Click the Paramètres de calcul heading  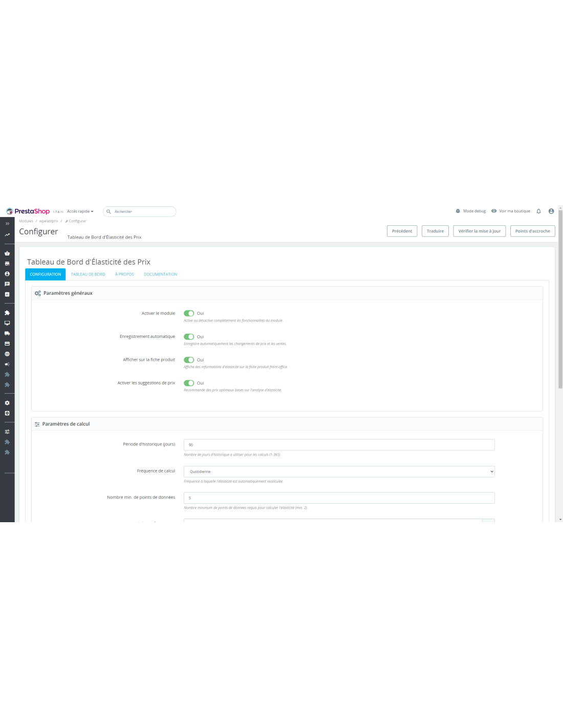click(x=66, y=424)
